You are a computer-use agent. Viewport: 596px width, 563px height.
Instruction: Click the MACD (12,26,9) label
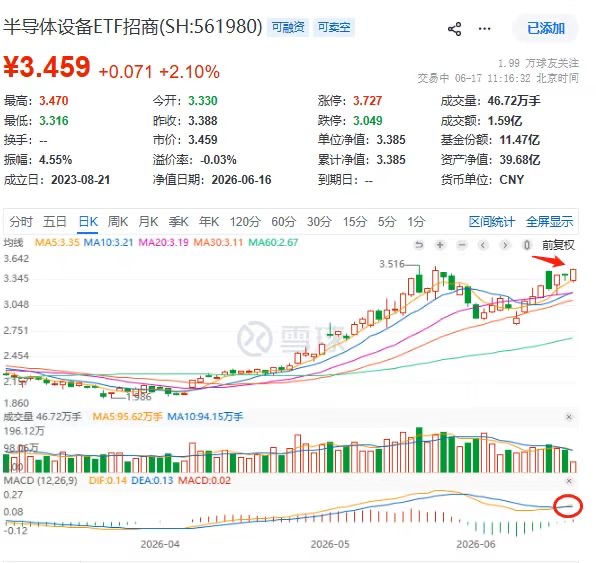[40, 481]
